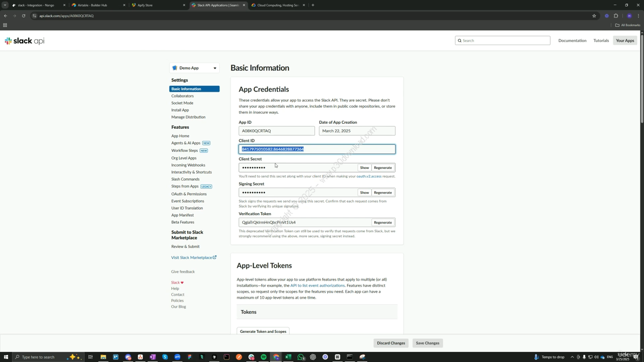The height and width of the screenshot is (362, 644).
Task: Regenerate the Signing Secret
Action: click(x=383, y=193)
